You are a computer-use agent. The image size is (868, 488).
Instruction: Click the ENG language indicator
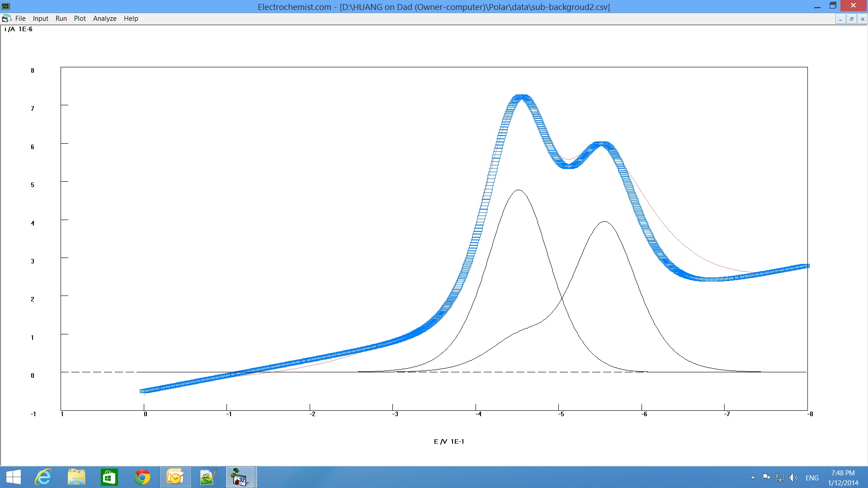click(812, 478)
